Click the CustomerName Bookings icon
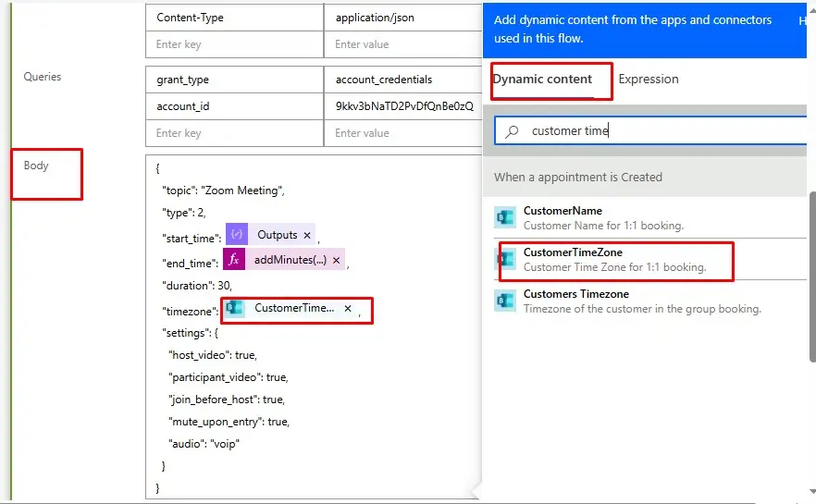Viewport: 816px width, 504px height. pyautogui.click(x=504, y=217)
